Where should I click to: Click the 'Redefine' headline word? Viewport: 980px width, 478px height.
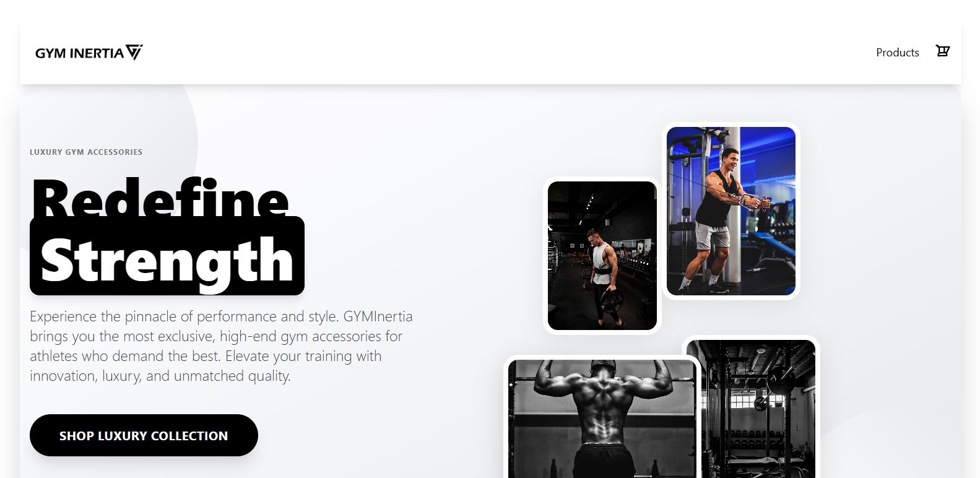click(x=160, y=198)
